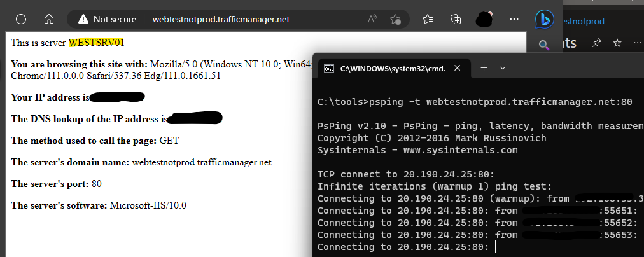Open the Not secure site info warning
Screen dimensions: 644x257
(107, 19)
